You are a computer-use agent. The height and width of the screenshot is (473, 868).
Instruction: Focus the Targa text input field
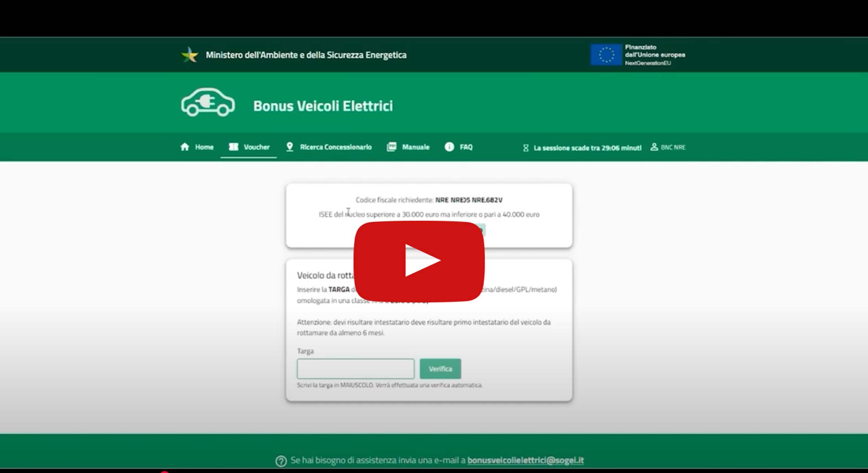tap(355, 369)
